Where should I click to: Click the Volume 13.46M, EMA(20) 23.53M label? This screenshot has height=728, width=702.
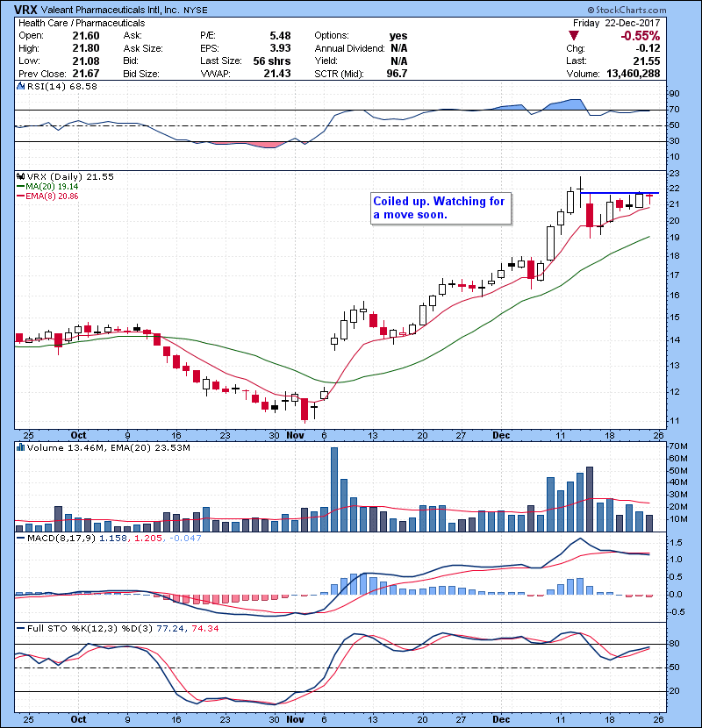[x=109, y=448]
